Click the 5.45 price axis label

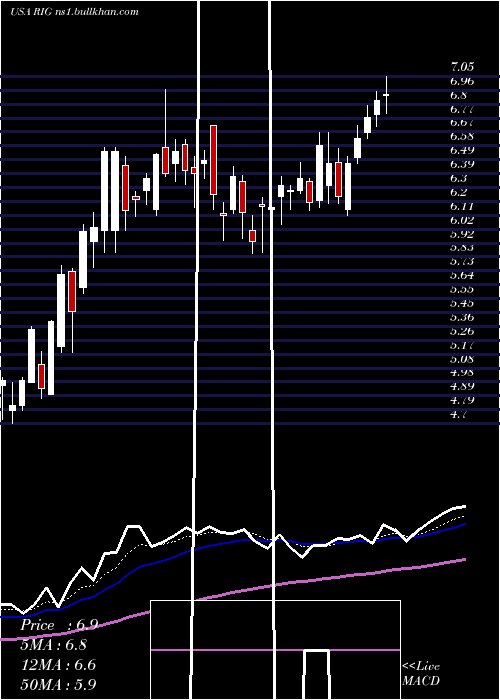point(462,304)
